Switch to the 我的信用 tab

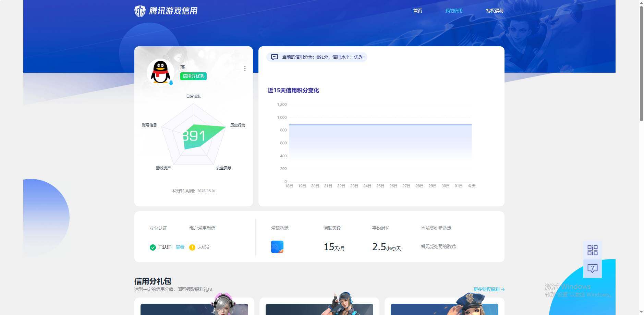point(454,11)
